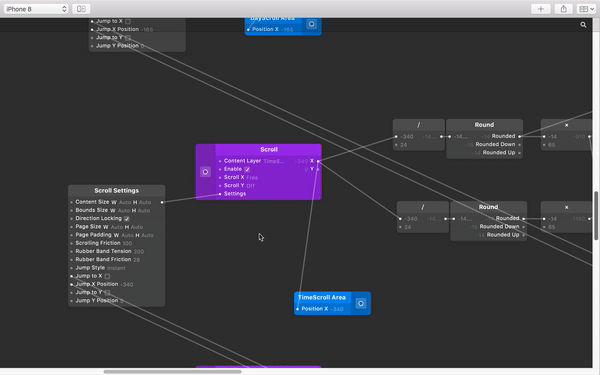Click Position X value in DayScroll Area

pyautogui.click(x=287, y=29)
